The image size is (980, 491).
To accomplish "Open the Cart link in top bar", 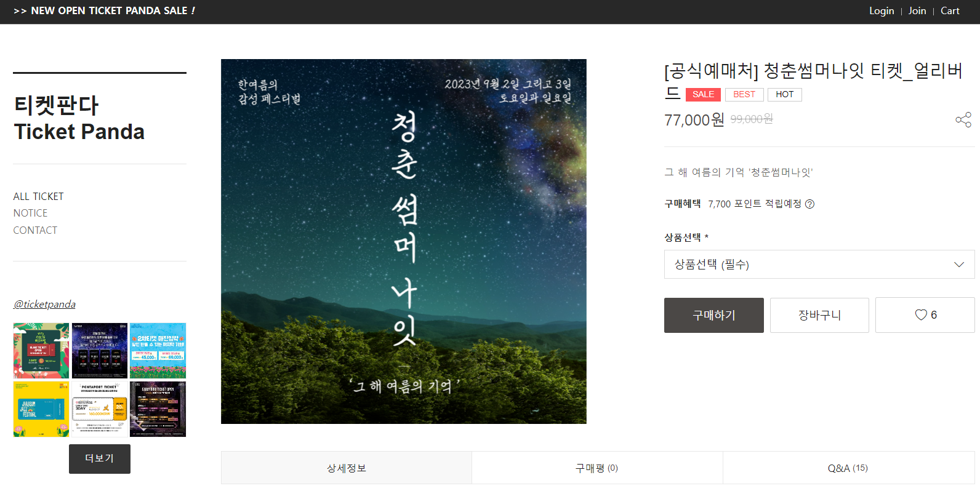I will [950, 11].
